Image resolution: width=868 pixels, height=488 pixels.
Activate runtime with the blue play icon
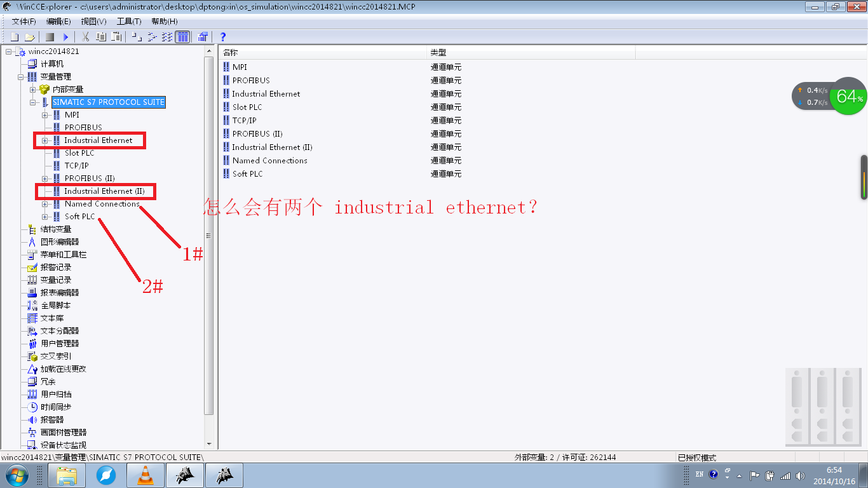click(65, 37)
